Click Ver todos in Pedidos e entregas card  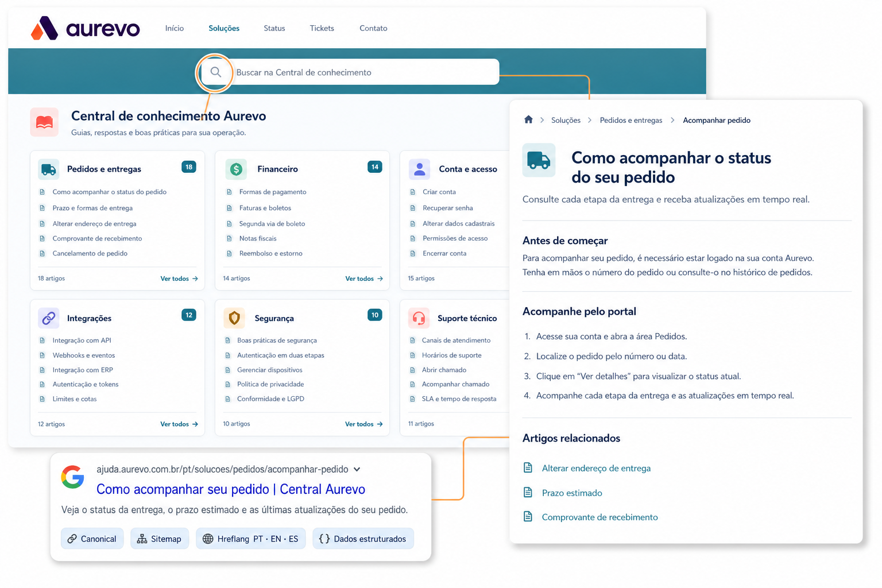179,278
